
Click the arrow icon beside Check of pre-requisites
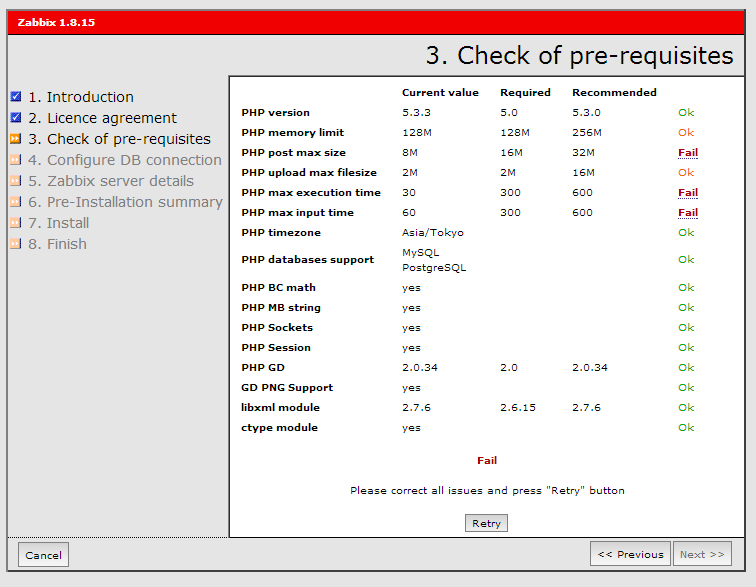(15, 139)
